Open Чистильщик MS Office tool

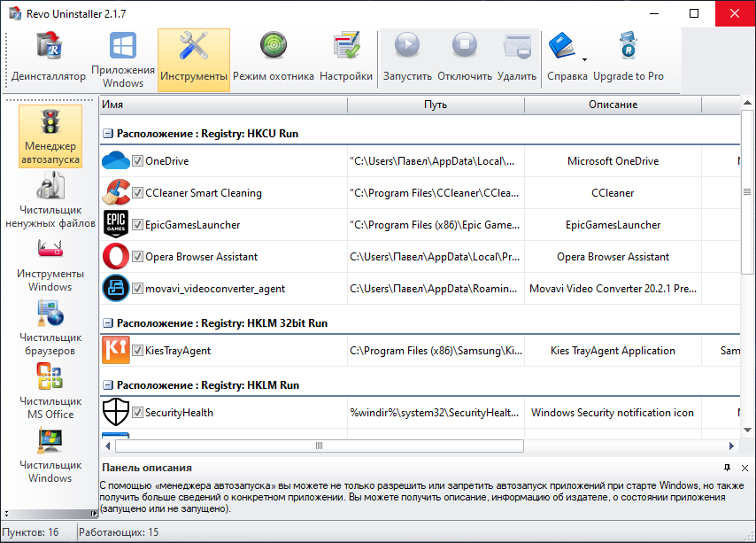click(50, 392)
